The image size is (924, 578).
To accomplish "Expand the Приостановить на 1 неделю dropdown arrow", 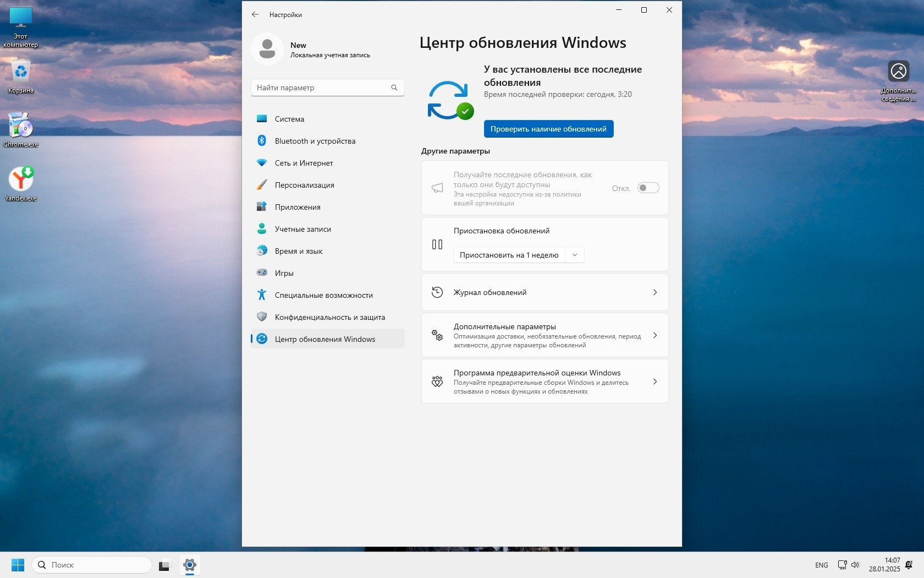I will pos(575,255).
